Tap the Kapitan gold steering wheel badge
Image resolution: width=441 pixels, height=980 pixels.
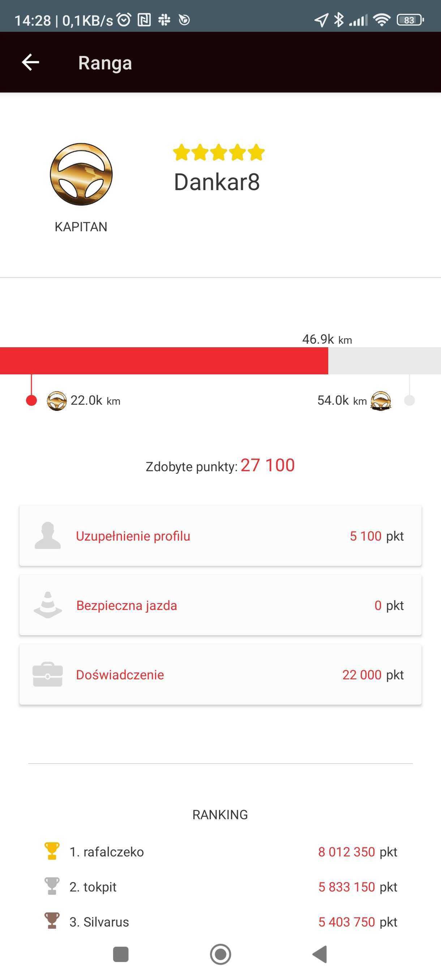point(81,174)
